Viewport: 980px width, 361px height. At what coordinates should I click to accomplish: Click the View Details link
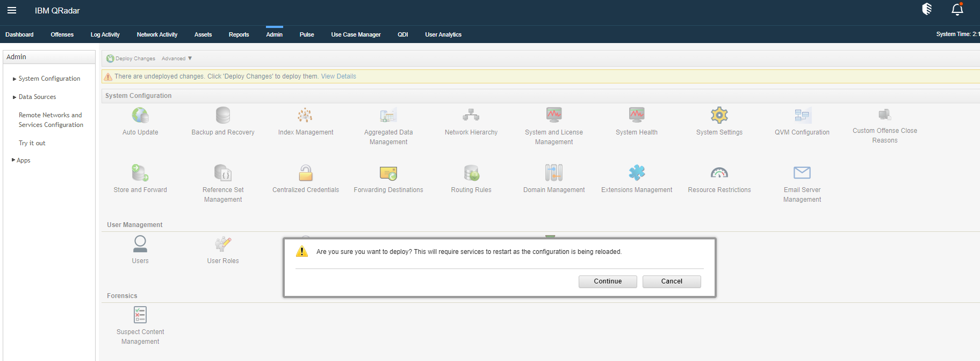(338, 76)
